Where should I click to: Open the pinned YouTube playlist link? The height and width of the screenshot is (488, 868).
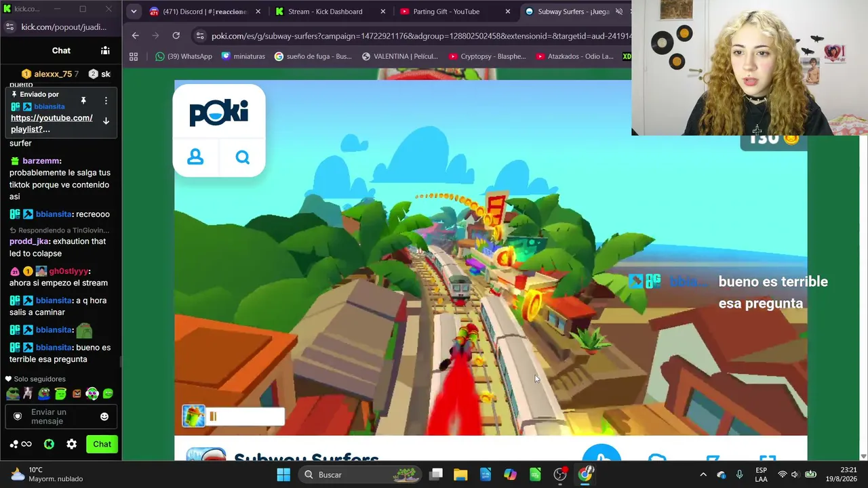point(52,123)
